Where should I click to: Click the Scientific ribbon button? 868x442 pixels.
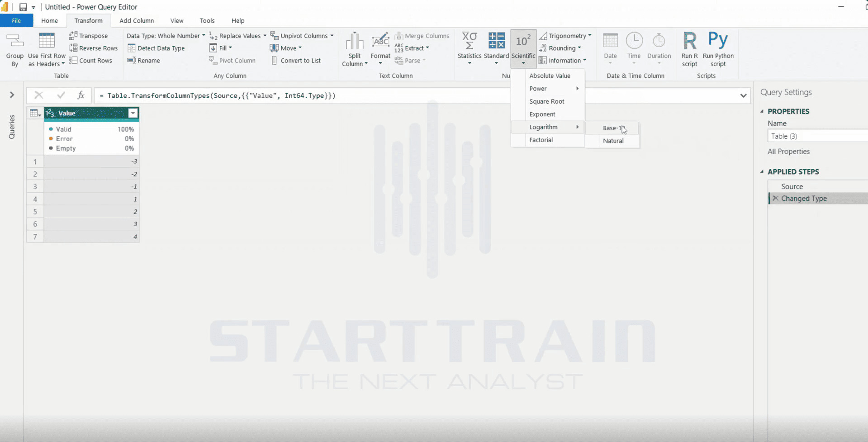[523, 49]
